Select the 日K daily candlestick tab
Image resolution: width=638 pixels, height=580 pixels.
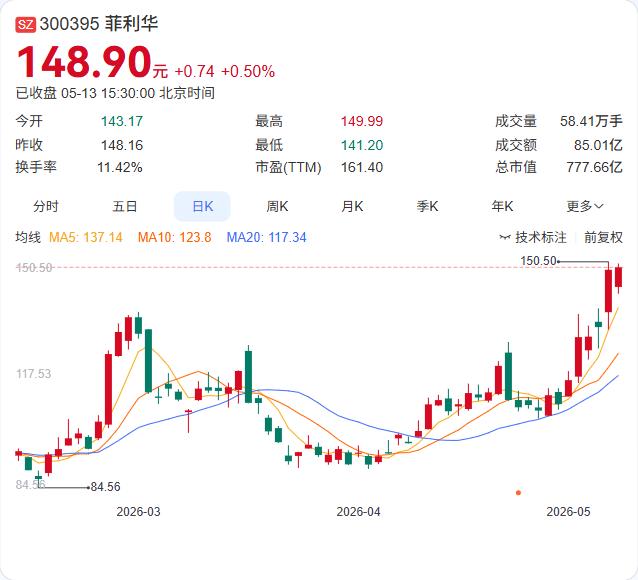tap(202, 206)
